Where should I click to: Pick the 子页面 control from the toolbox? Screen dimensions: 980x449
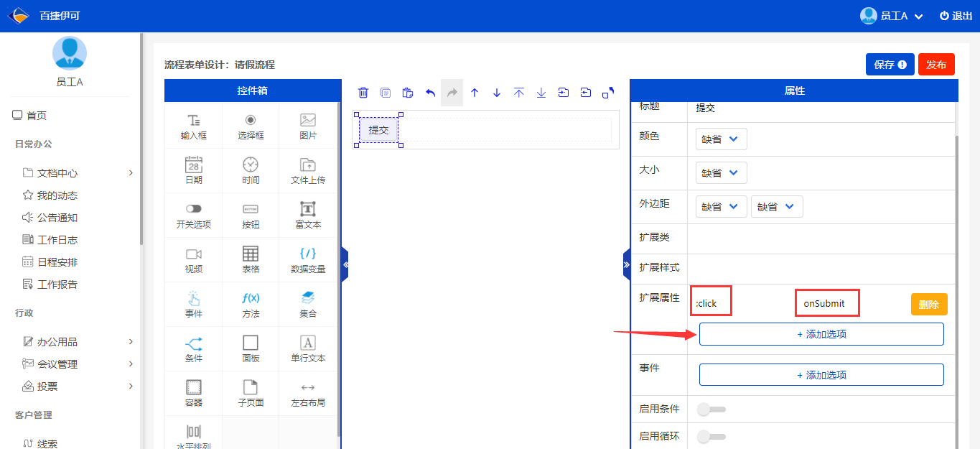pyautogui.click(x=251, y=394)
